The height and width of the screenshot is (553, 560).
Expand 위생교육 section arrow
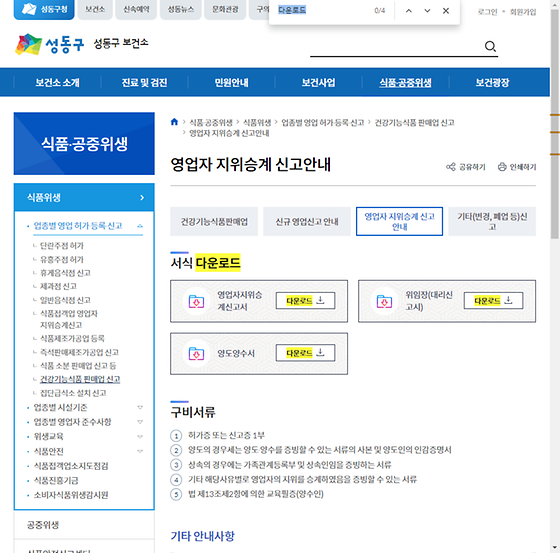(140, 437)
